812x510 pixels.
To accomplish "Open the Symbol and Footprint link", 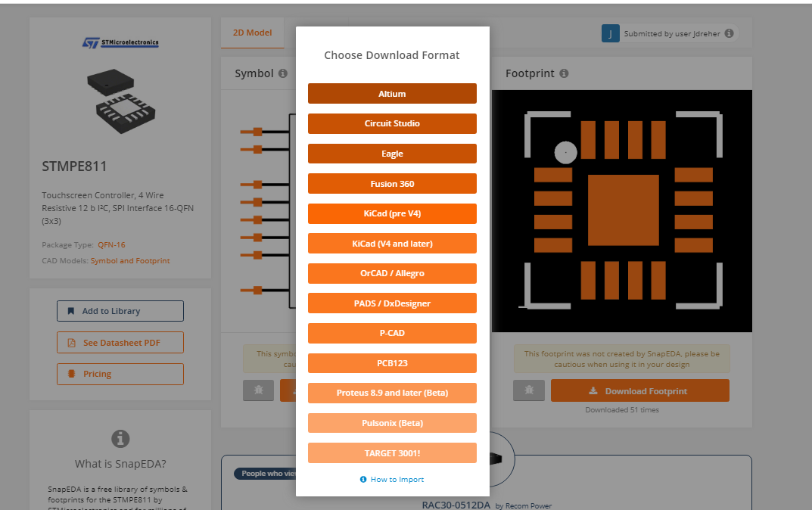I will coord(130,261).
